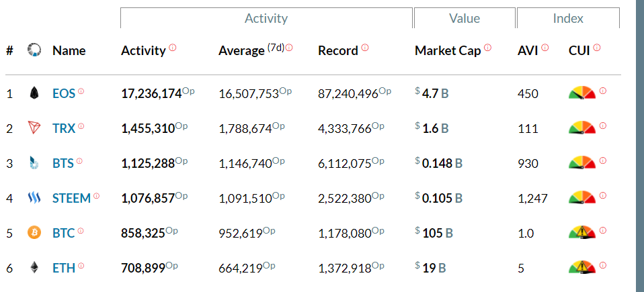Screen dimensions: 644x292
Task: Click the CUI warning gauge in ETH row
Action: coord(582,267)
